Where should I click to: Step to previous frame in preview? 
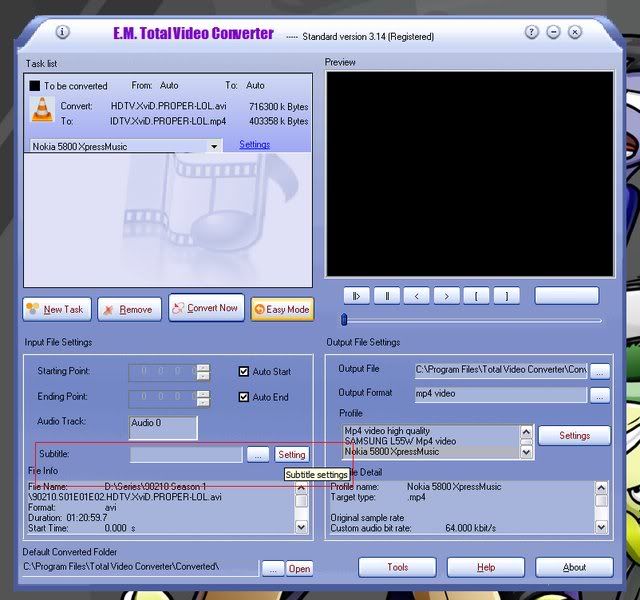[416, 295]
